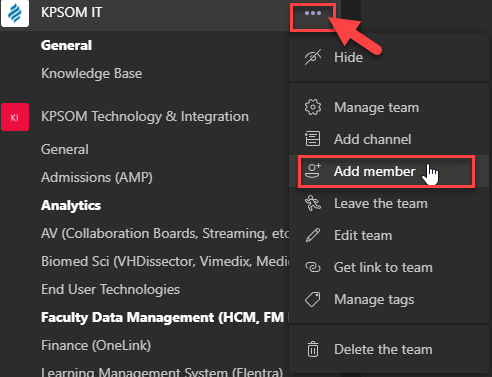Click the Add member person-plus icon

click(x=313, y=171)
